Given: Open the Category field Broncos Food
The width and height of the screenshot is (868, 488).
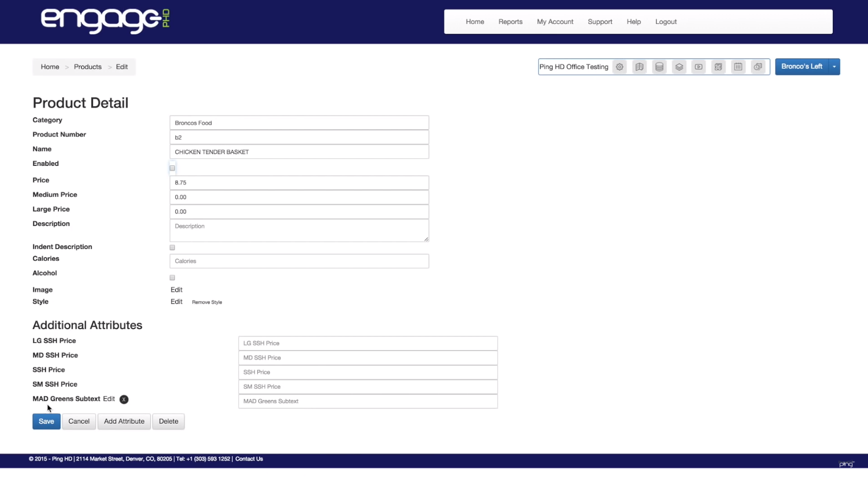Looking at the screenshot, I should pos(299,123).
